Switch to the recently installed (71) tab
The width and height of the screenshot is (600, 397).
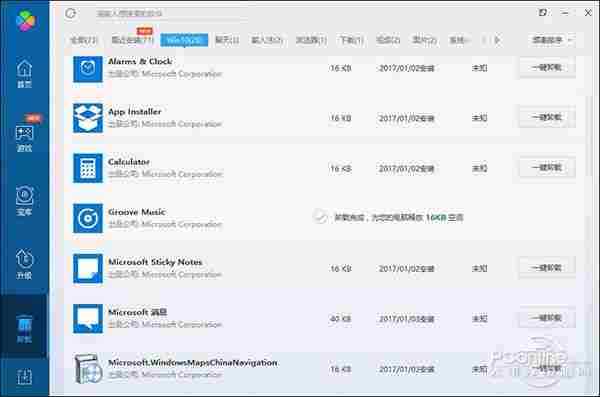pyautogui.click(x=133, y=40)
